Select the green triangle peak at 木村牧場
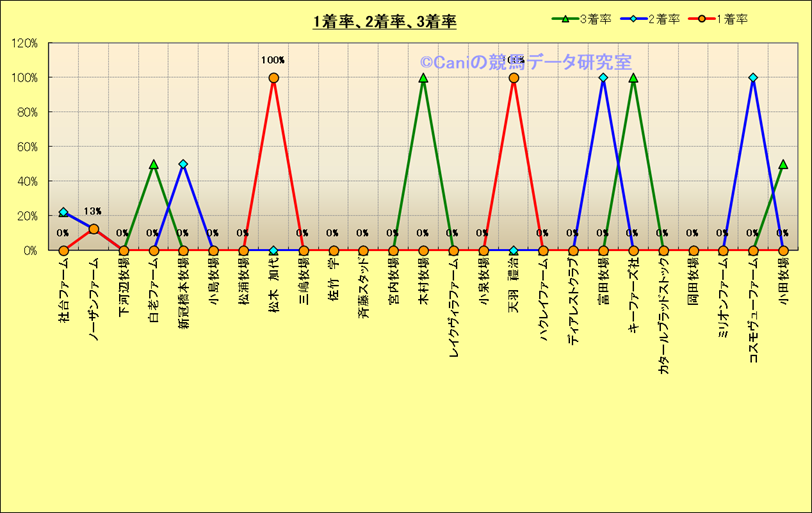 (423, 78)
